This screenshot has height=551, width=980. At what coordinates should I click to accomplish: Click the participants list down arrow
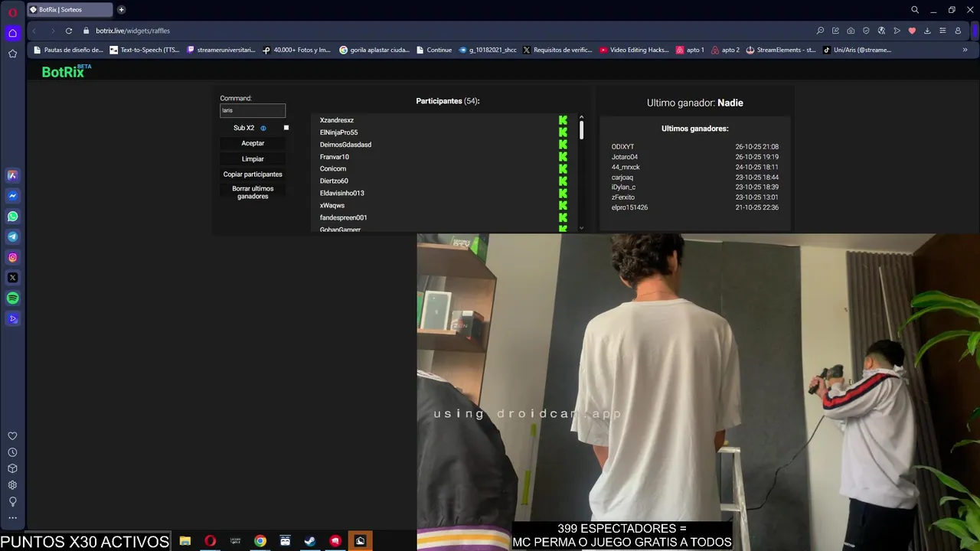(x=581, y=228)
